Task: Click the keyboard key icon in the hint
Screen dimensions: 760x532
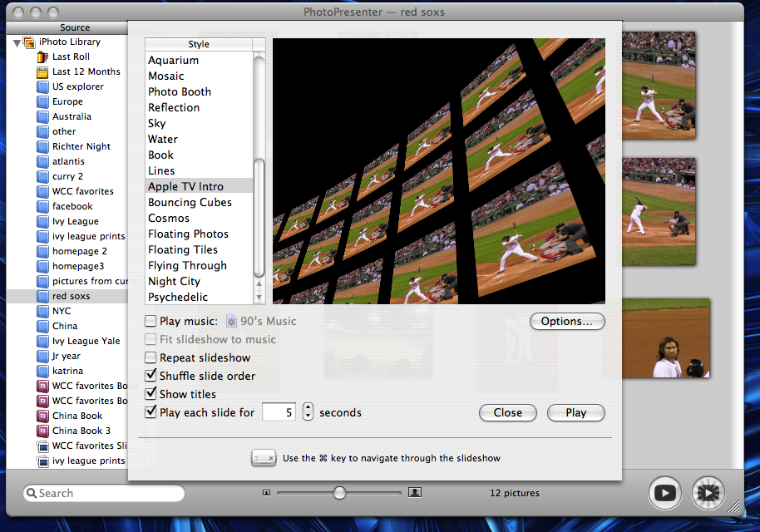Action: coord(264,458)
